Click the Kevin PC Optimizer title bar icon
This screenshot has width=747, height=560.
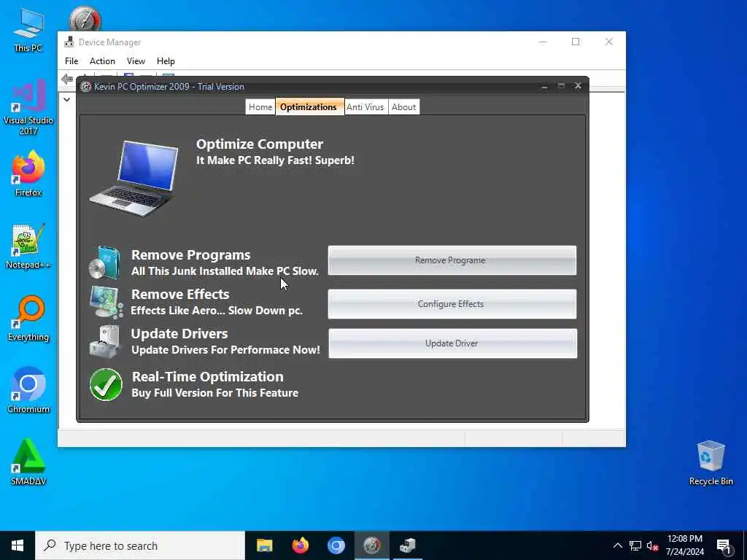86,87
